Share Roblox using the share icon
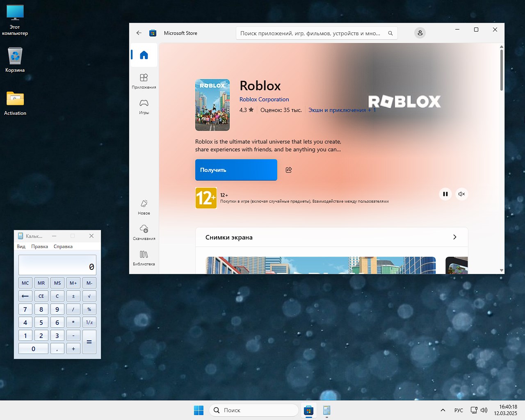This screenshot has height=420, width=525. [x=289, y=170]
